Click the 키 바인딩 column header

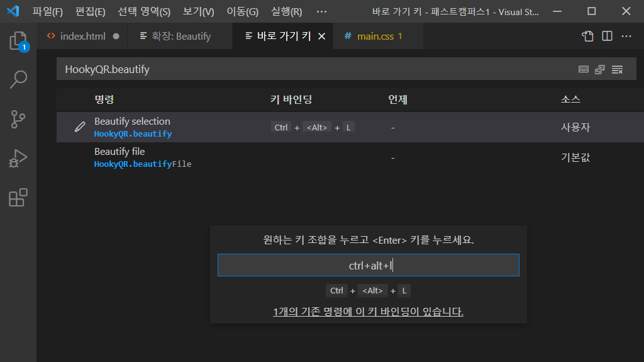coord(291,99)
